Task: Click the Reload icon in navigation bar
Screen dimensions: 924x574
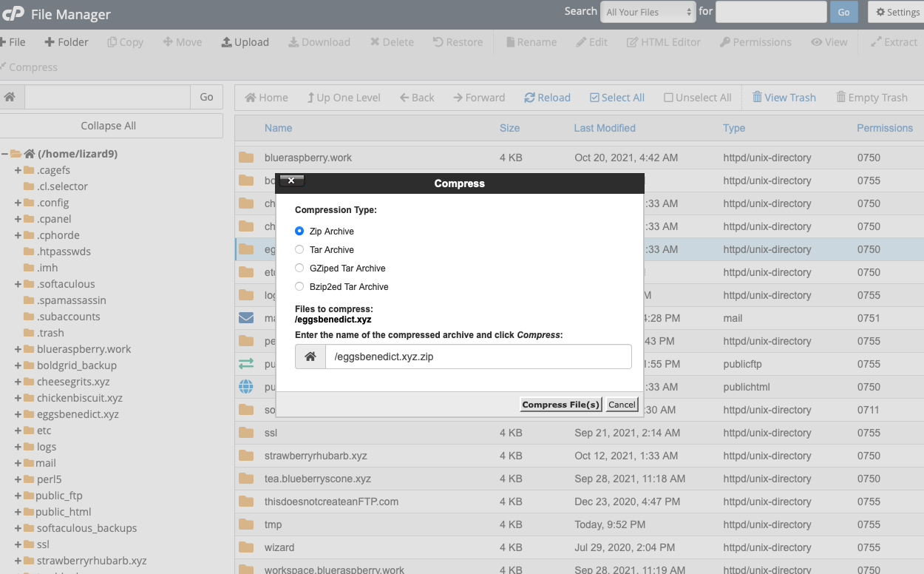Action: 530,98
